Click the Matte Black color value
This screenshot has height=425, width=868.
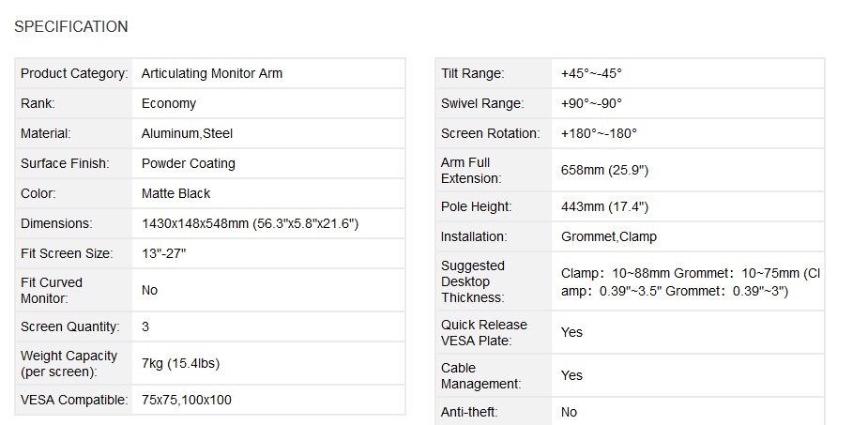176,193
